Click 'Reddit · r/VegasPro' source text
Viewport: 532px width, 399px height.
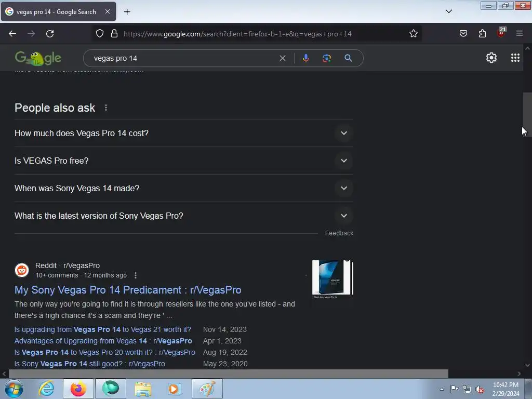coord(68,265)
